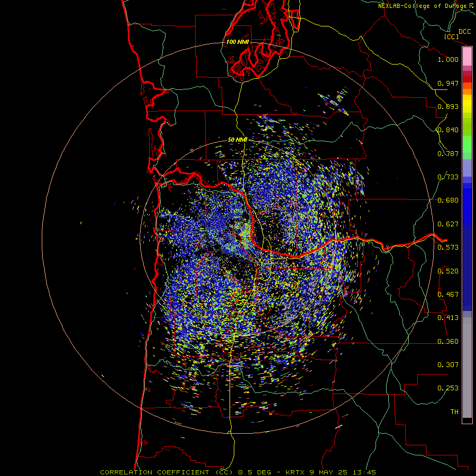Click the dark red color bar segment

[467, 79]
